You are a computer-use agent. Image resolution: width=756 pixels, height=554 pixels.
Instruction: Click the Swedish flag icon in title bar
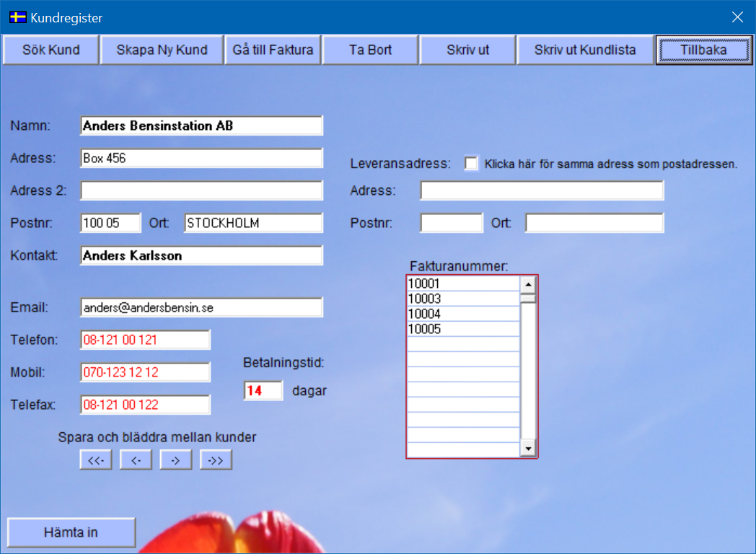[17, 17]
